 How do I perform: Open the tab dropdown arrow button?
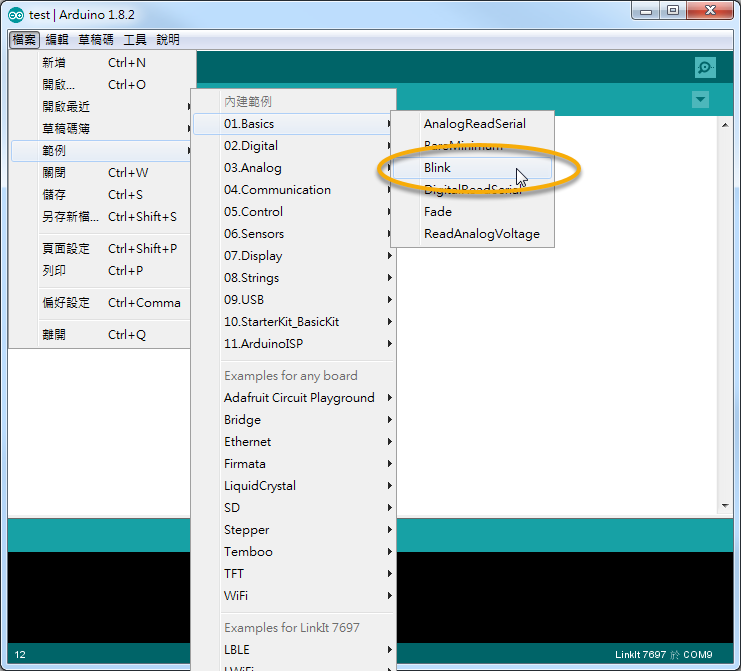click(700, 100)
